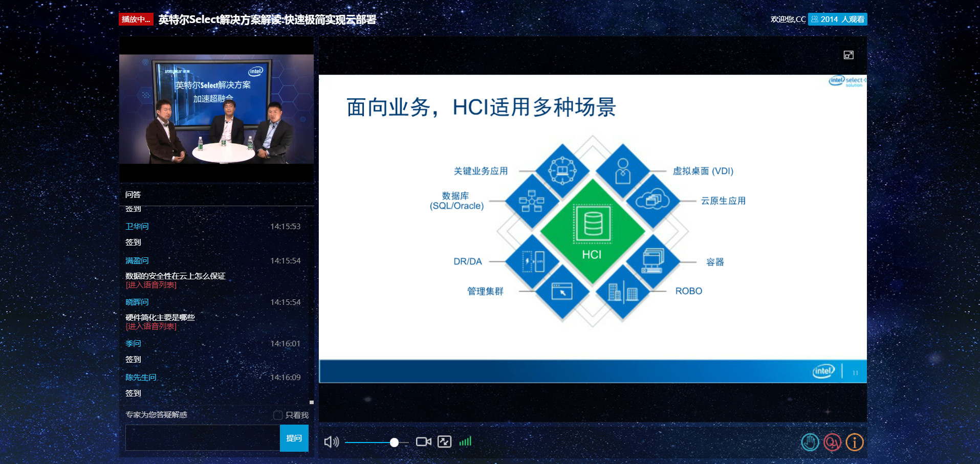The width and height of the screenshot is (980, 464).
Task: Click the red 播放中 status badge
Action: pos(136,19)
